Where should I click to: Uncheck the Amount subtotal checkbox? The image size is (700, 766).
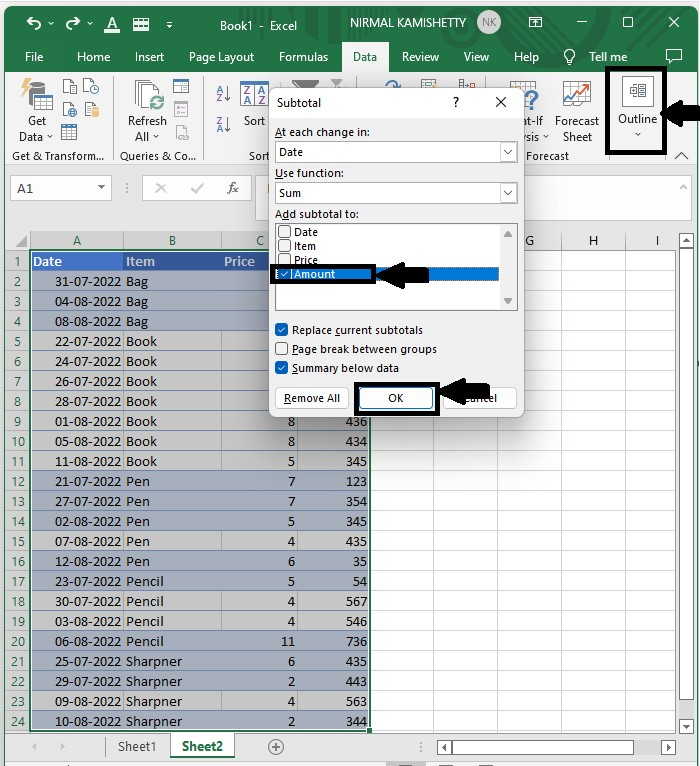pyautogui.click(x=284, y=274)
